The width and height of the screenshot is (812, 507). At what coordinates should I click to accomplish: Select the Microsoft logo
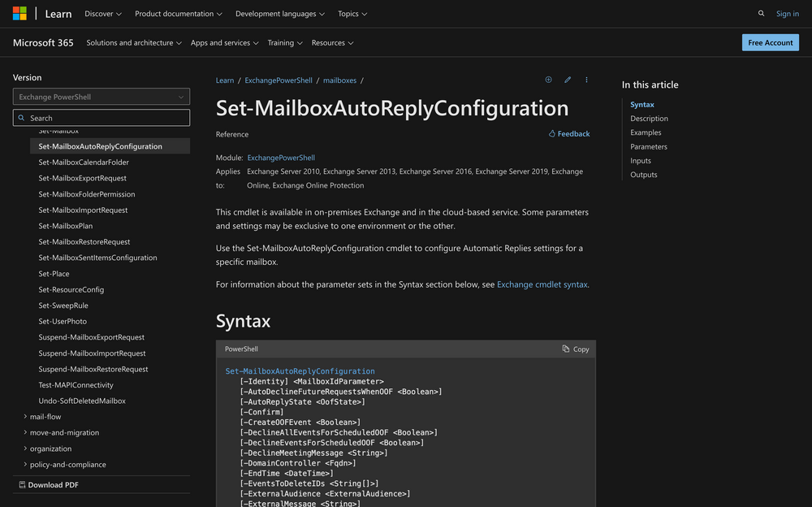click(x=19, y=13)
